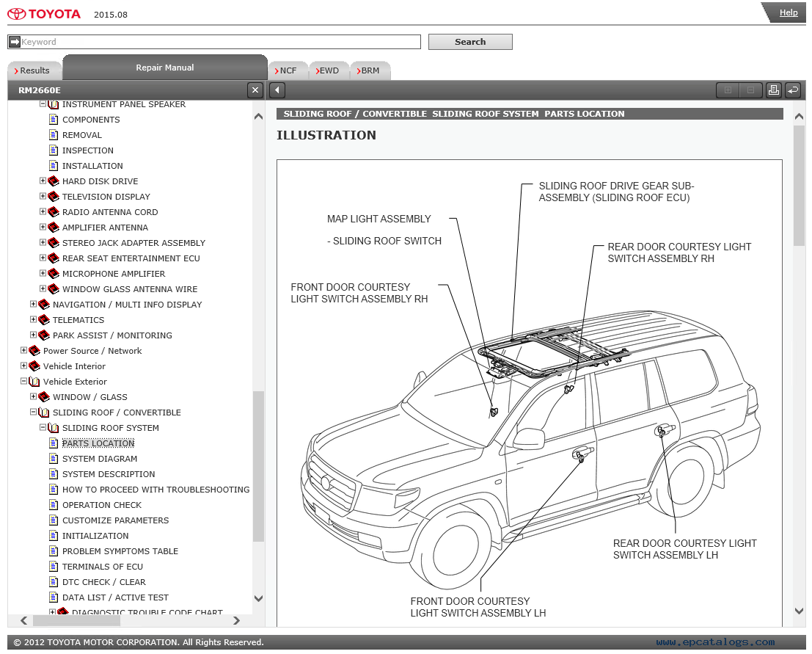Click content pane scroll down arrow
The width and height of the screenshot is (812, 654).
click(799, 611)
